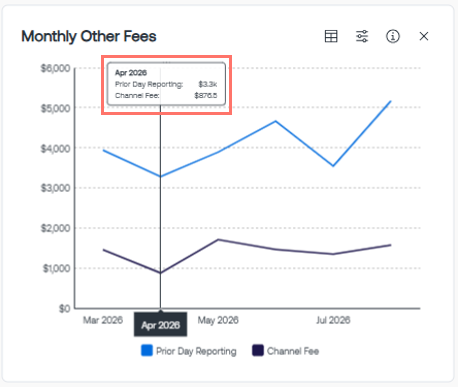Click the May 2026 axis label

[x=218, y=320]
